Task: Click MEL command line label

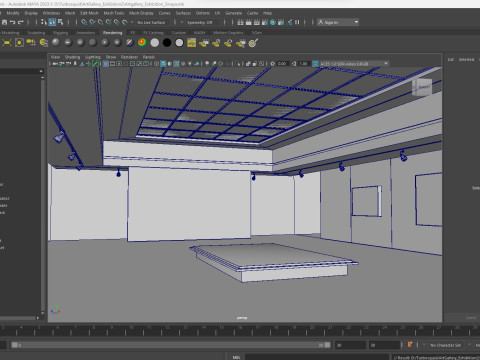Action: 236,357
